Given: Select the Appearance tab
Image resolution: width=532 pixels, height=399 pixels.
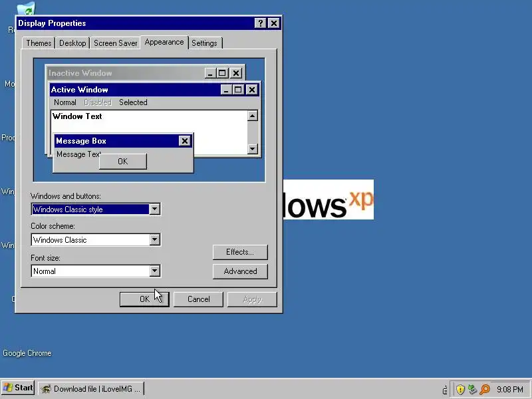Looking at the screenshot, I should click(x=164, y=42).
